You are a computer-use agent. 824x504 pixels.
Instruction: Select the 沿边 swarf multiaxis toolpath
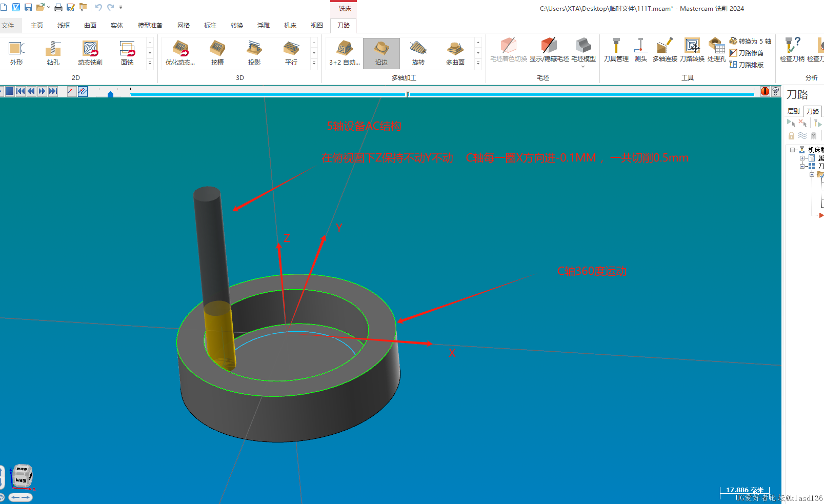(x=381, y=53)
